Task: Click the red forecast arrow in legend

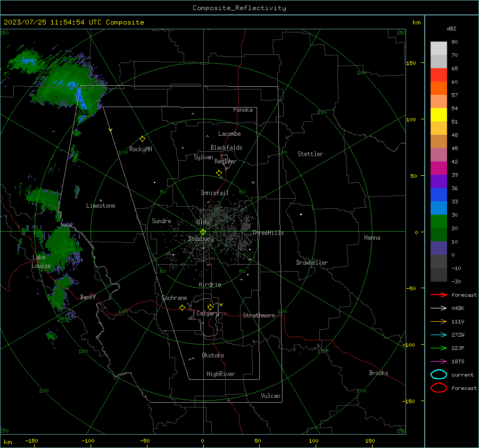Action: [x=439, y=295]
